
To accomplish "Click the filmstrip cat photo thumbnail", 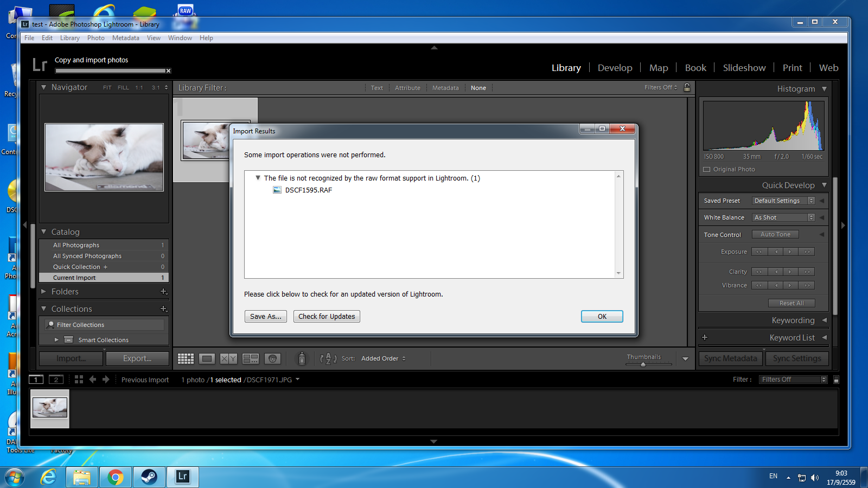I will coord(50,407).
